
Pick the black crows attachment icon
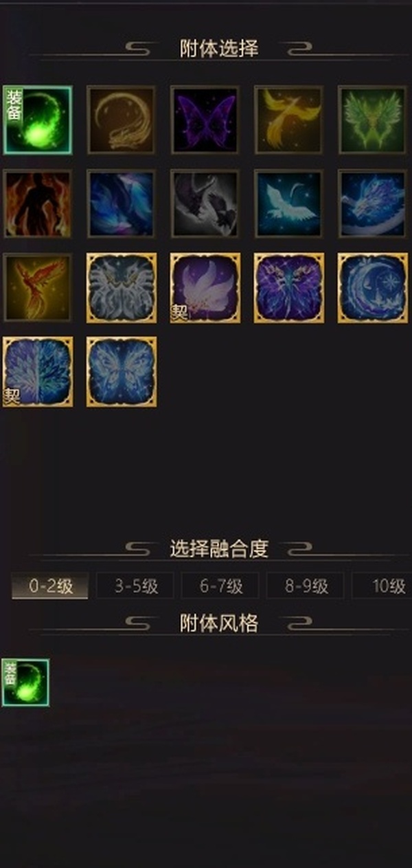click(205, 203)
